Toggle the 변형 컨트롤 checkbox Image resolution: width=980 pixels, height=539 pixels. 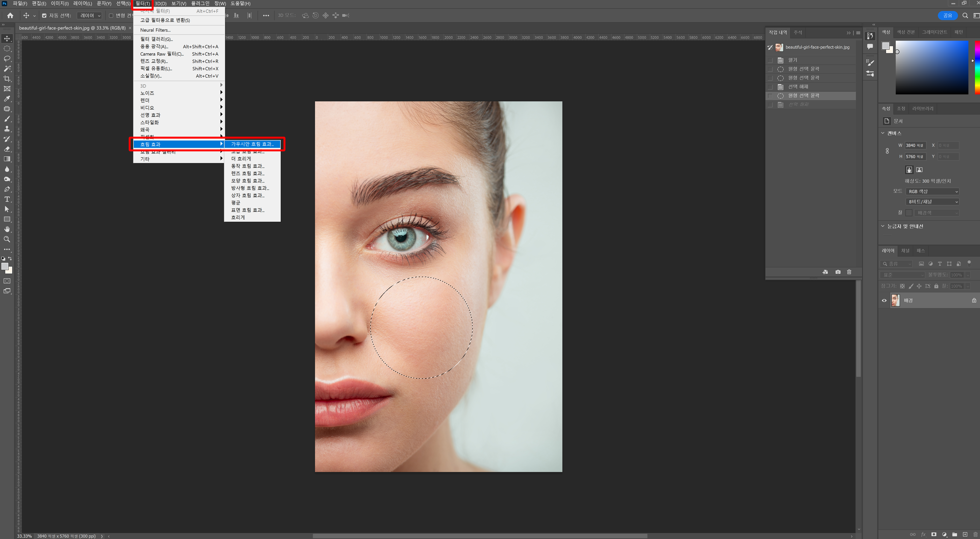111,16
